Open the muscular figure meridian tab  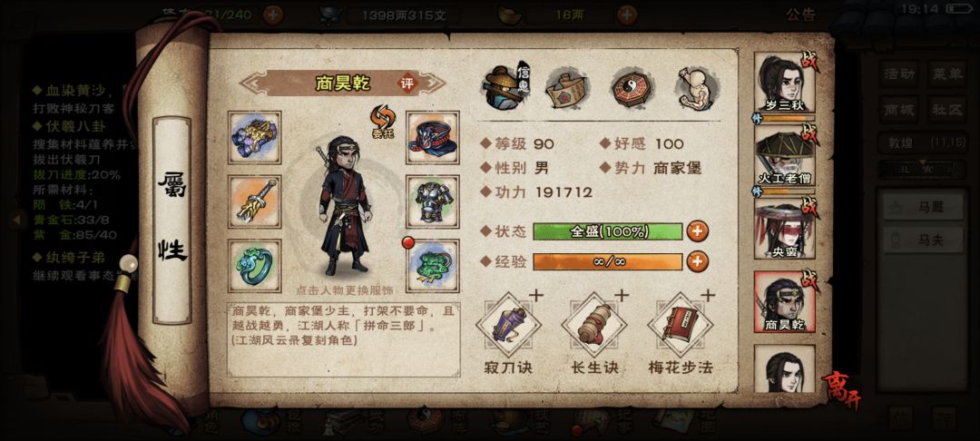[x=698, y=89]
